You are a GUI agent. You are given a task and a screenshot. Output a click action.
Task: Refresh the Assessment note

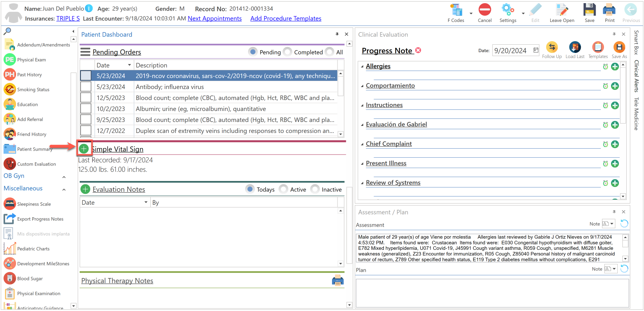(x=624, y=224)
